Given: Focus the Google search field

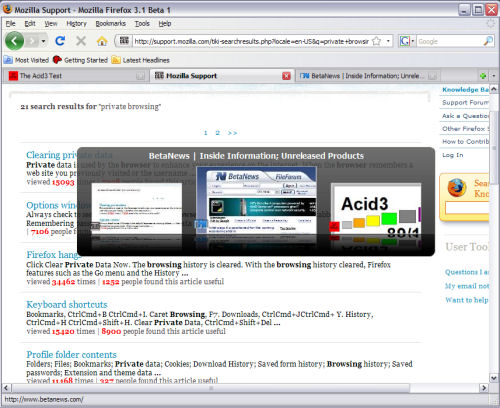Looking at the screenshot, I should pos(449,41).
